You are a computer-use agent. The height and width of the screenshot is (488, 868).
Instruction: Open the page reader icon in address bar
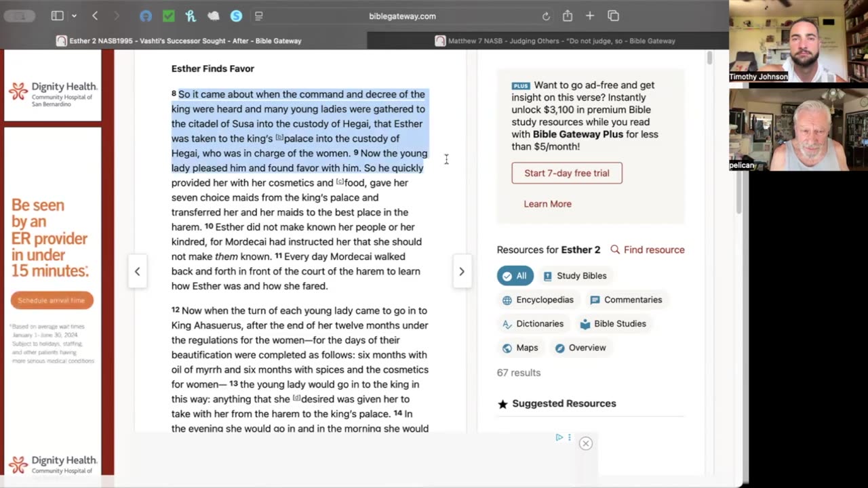(x=258, y=16)
